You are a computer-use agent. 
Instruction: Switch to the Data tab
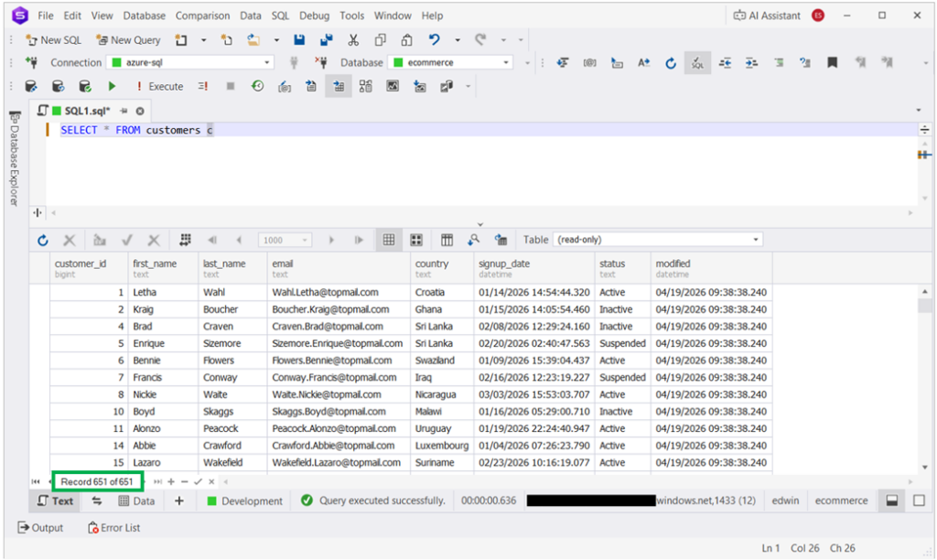137,501
